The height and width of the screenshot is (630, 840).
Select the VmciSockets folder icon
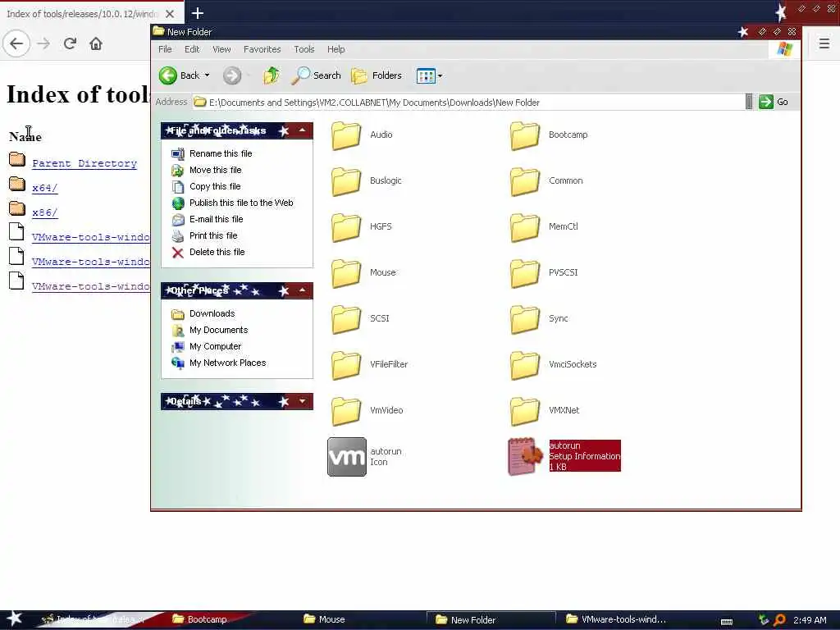[x=525, y=365]
